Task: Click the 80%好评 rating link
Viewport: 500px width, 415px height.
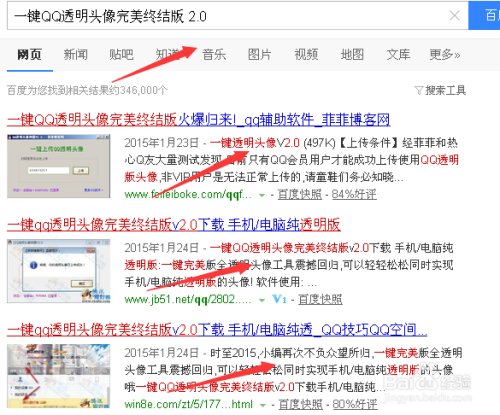Action: (355, 404)
